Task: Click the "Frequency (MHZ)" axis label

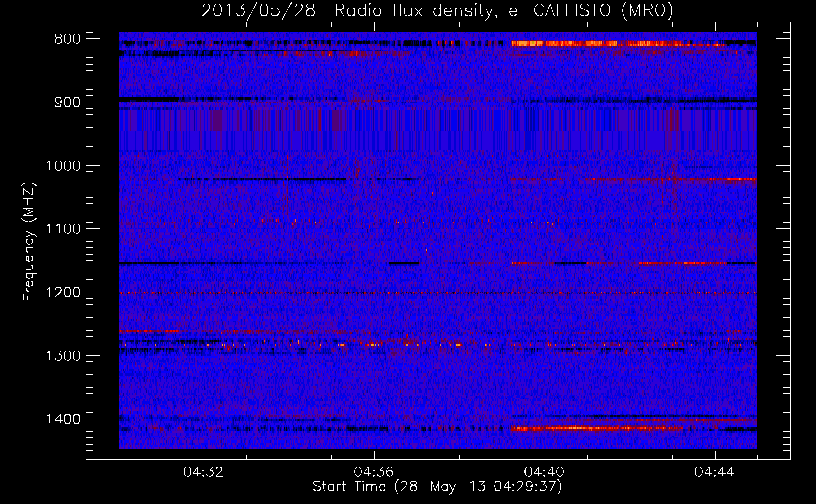Action: click(x=29, y=242)
